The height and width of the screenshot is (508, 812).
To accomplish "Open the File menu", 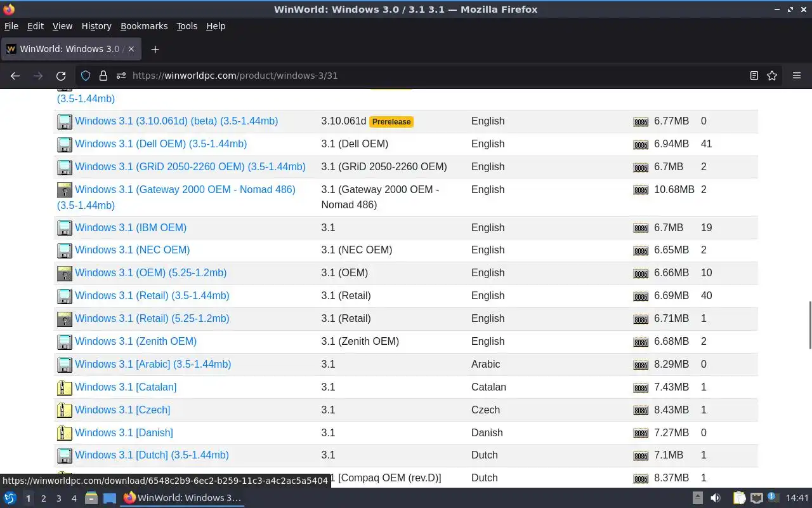I will pyautogui.click(x=11, y=26).
